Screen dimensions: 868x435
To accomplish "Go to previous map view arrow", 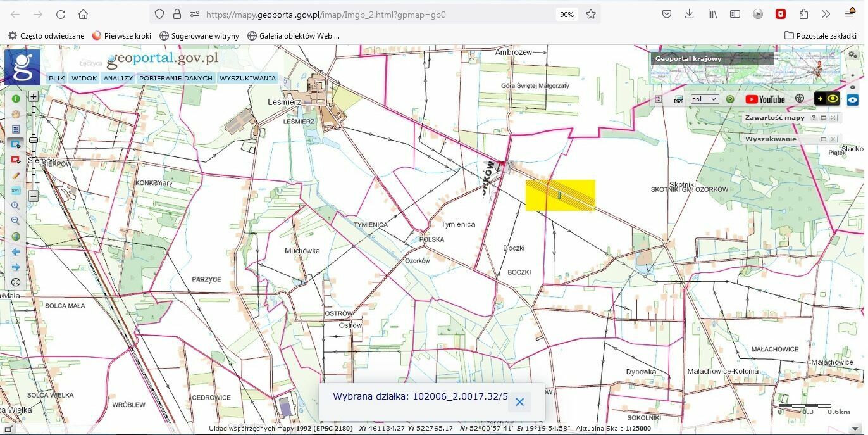I will click(x=16, y=252).
